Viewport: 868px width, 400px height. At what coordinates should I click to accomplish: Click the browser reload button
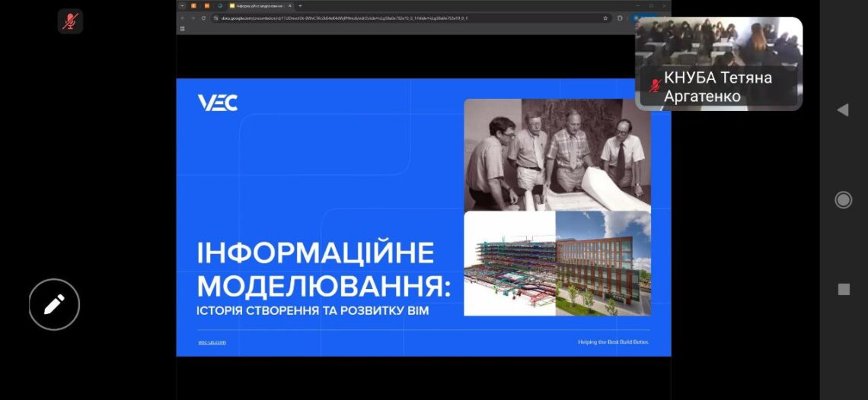pos(203,17)
